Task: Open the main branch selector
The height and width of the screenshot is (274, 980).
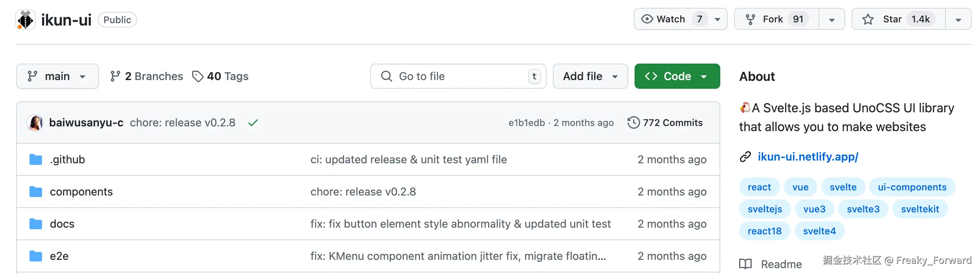Action: click(x=57, y=76)
